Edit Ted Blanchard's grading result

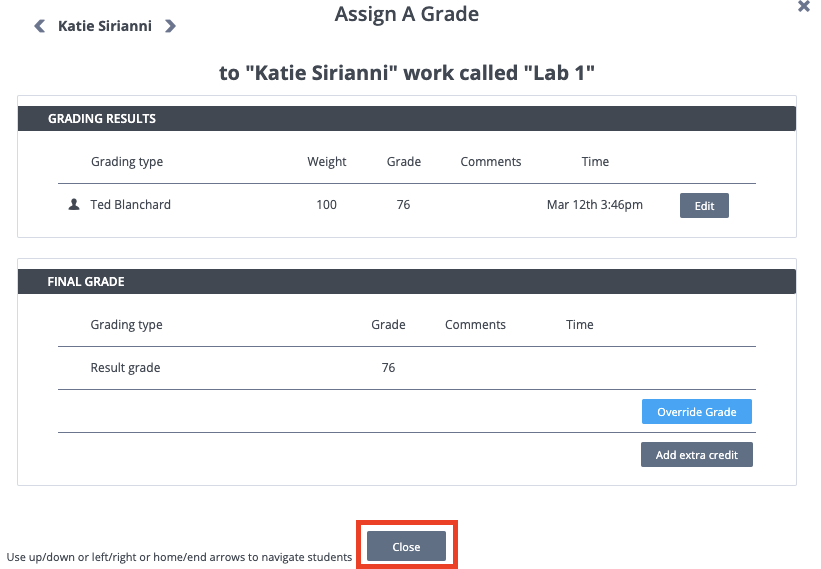click(x=704, y=206)
